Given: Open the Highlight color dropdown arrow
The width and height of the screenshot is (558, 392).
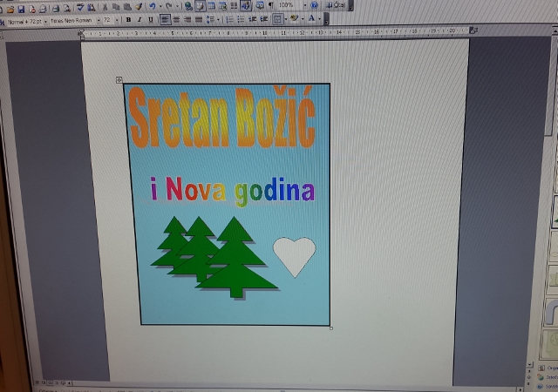Looking at the screenshot, I should pyautogui.click(x=303, y=18).
